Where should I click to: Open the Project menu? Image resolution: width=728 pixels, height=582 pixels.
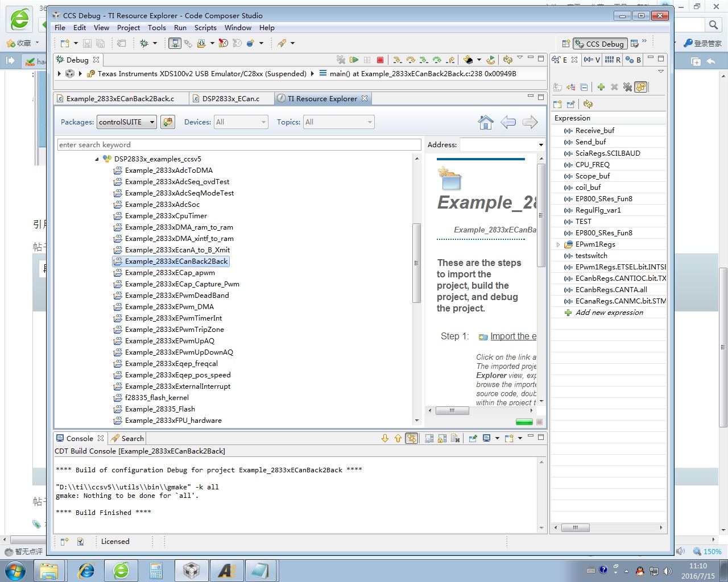click(129, 27)
